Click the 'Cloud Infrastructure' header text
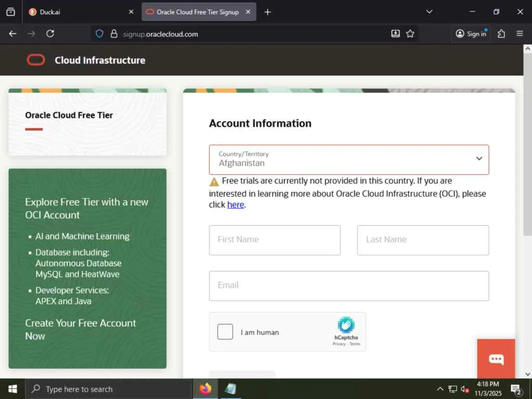Viewport: 532px width, 399px height. (100, 60)
